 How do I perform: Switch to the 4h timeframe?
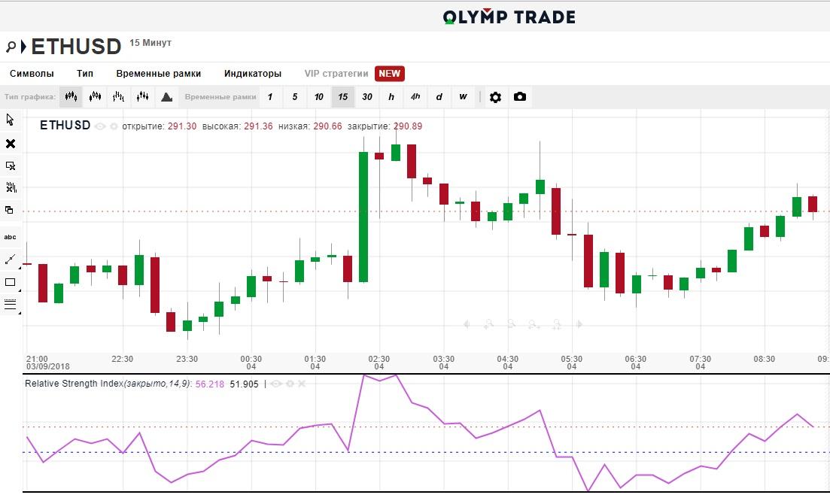click(x=415, y=97)
